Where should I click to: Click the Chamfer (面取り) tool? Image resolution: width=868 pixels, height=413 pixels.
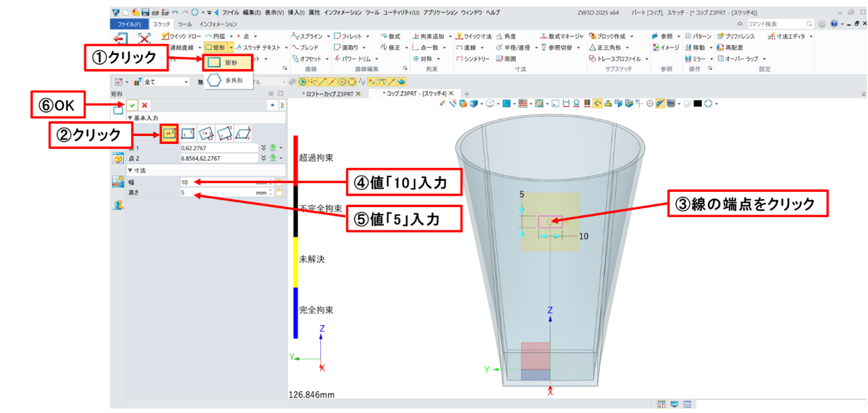click(346, 47)
